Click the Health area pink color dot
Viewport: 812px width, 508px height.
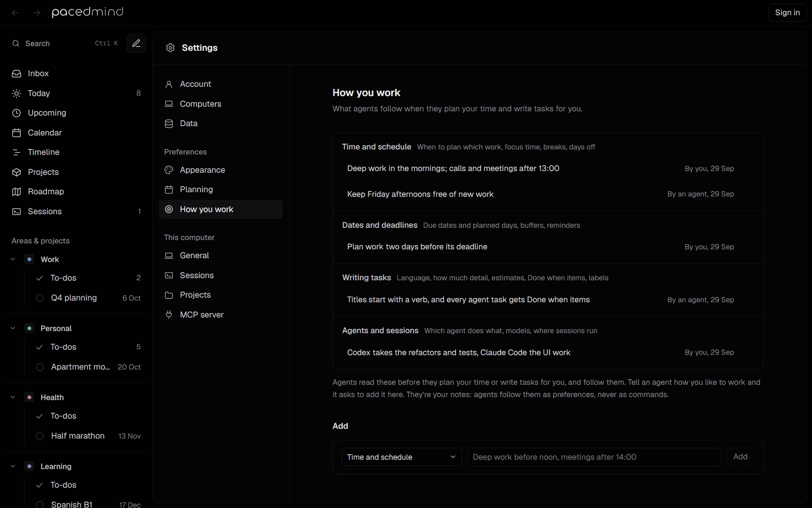coord(29,397)
